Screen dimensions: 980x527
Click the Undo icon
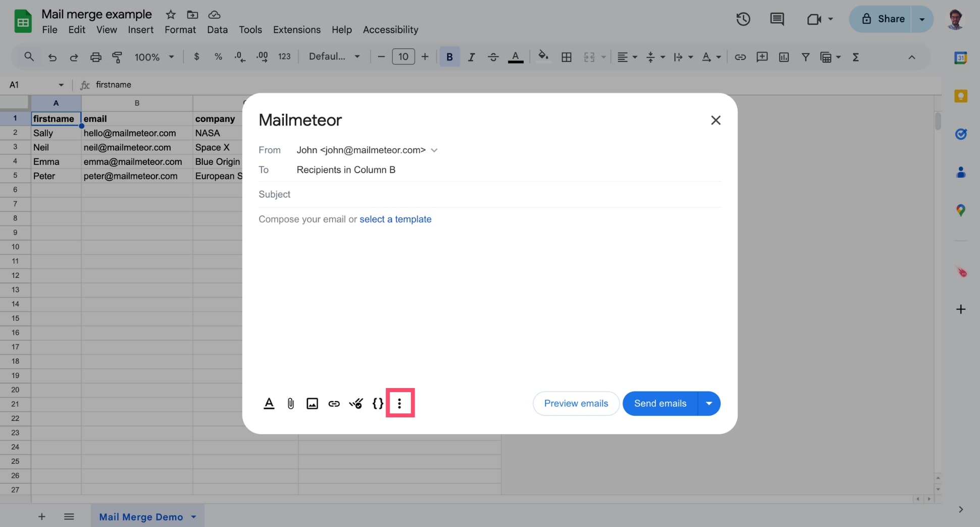52,57
